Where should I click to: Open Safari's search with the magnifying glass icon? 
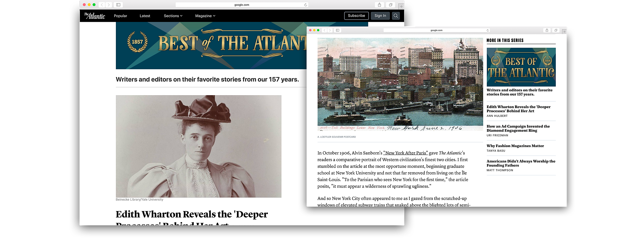[x=396, y=16]
